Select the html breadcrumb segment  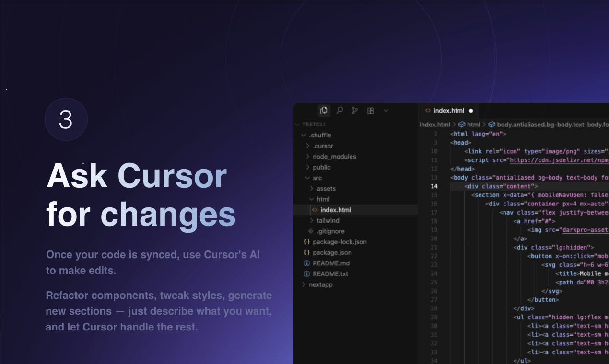coord(473,125)
